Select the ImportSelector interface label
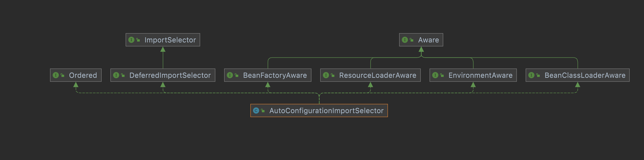The height and width of the screenshot is (160, 644). [170, 40]
